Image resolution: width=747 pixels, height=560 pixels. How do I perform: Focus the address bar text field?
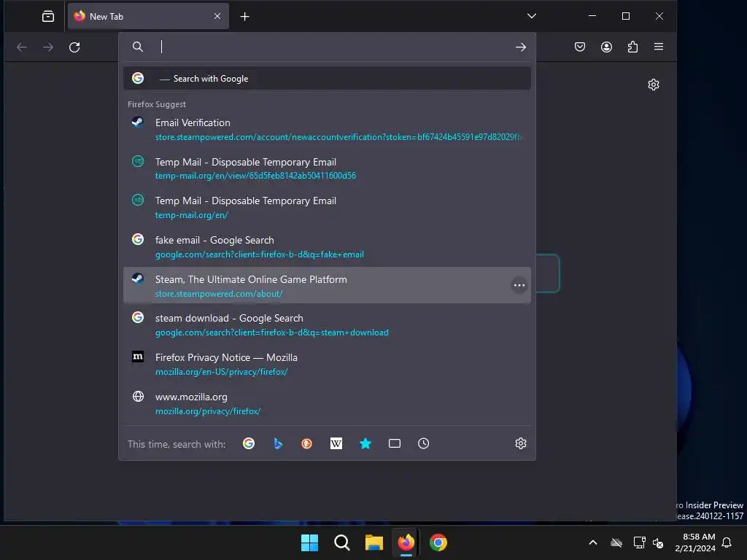[333, 47]
